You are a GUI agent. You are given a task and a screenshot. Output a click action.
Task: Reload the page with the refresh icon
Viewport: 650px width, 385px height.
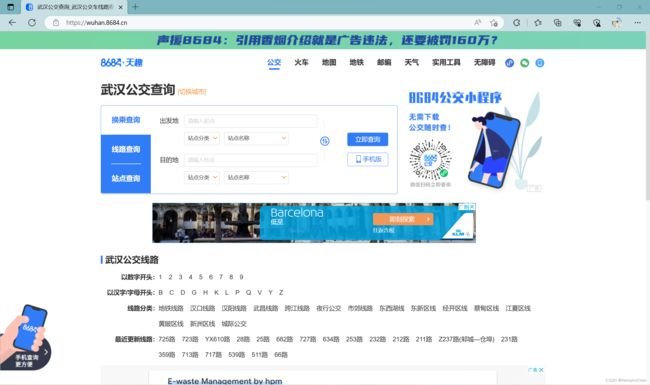point(32,23)
